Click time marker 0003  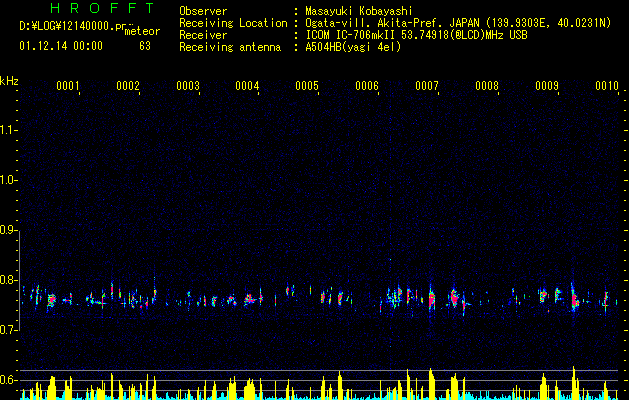click(x=188, y=86)
